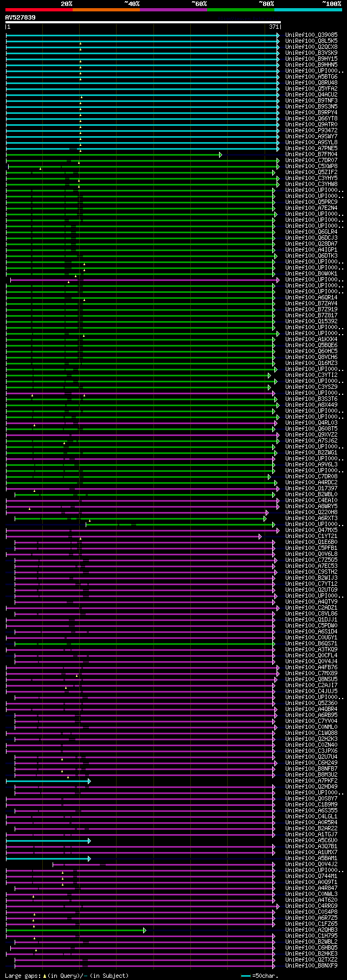This screenshot has height=980, width=347.
Task: Select the UniRef100_A7SJ62 label
Action: pos(311,440)
